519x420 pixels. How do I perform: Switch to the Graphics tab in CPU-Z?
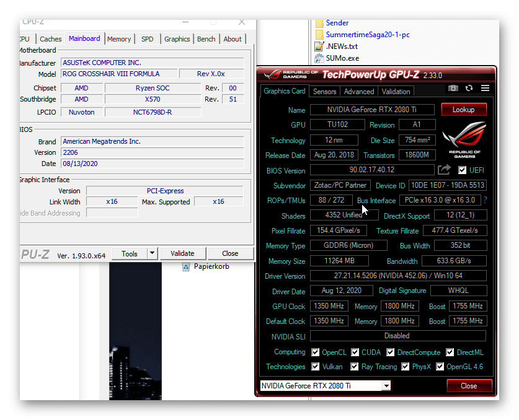tap(177, 39)
